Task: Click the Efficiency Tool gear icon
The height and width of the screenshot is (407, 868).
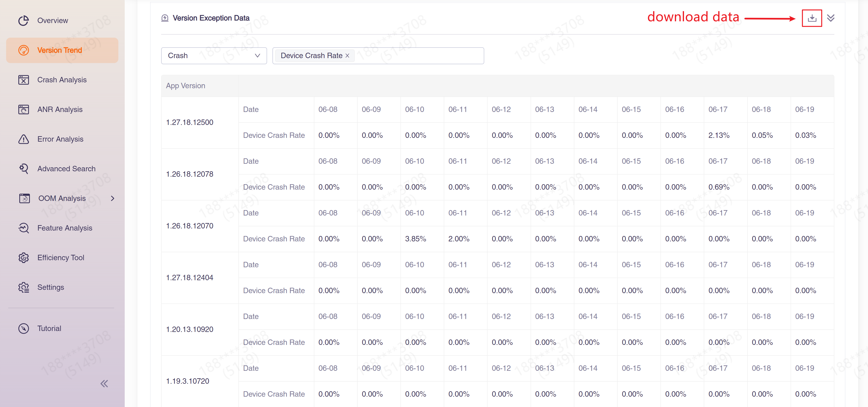Action: pyautogui.click(x=24, y=258)
